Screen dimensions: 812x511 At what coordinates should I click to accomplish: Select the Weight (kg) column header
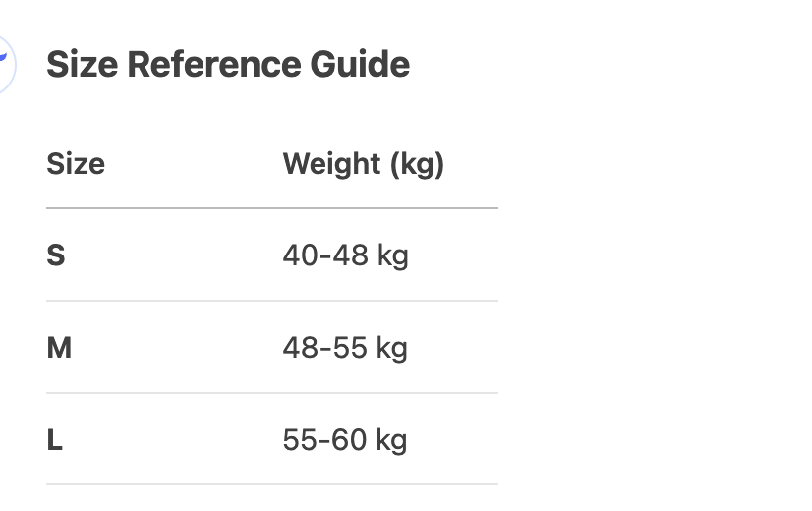tap(364, 163)
